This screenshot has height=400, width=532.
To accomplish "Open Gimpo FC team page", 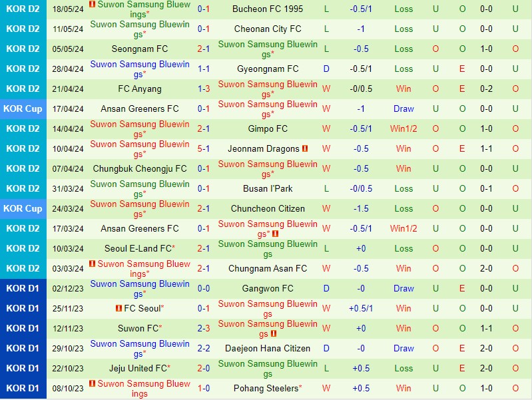I will [x=268, y=128].
